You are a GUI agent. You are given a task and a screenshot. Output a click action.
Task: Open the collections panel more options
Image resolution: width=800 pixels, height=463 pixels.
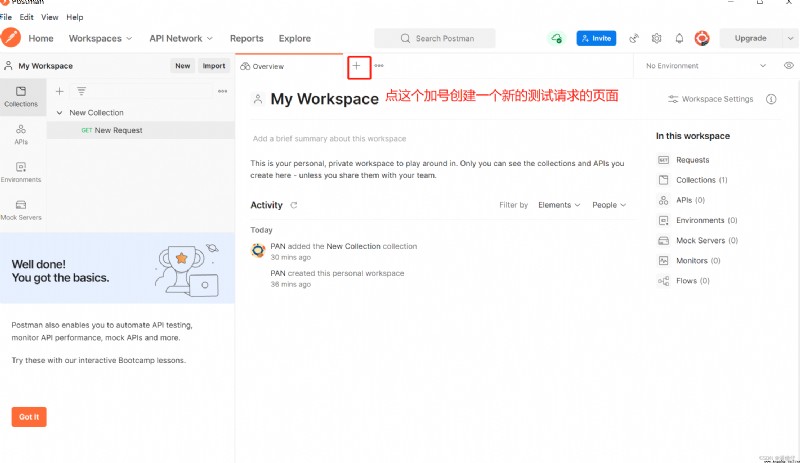click(222, 91)
